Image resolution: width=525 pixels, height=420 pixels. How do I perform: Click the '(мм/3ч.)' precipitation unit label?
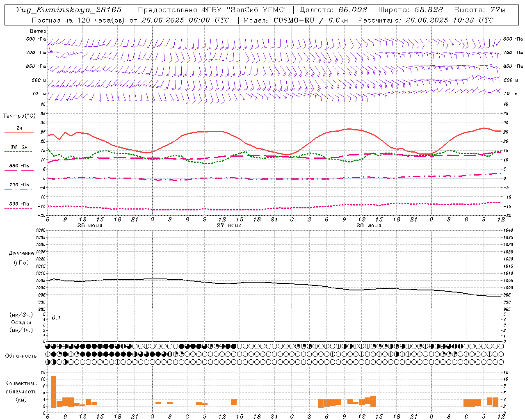pyautogui.click(x=21, y=315)
